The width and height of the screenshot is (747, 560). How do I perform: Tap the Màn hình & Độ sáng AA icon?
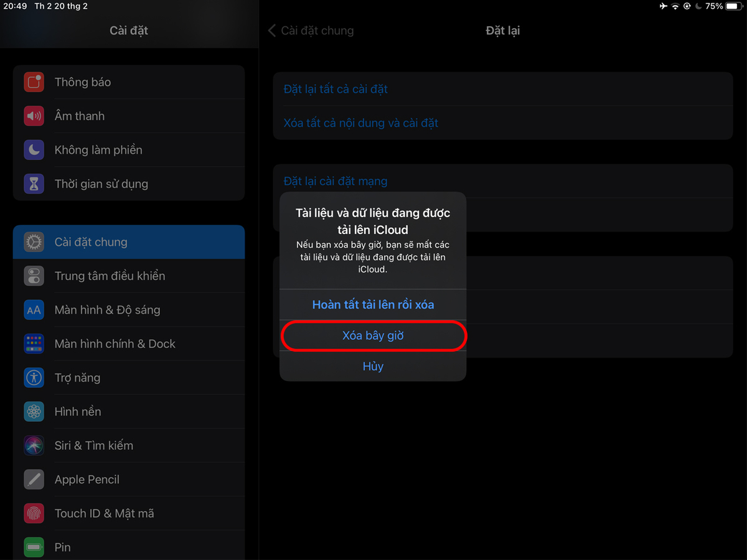tap(34, 310)
